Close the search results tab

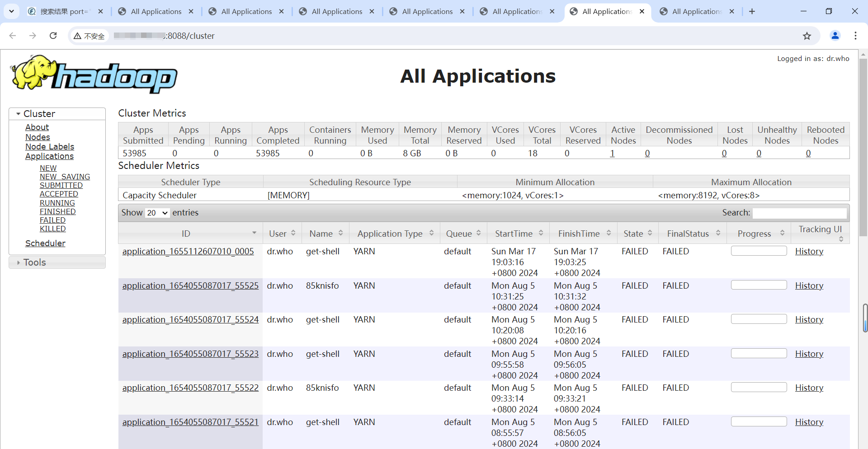tap(100, 11)
